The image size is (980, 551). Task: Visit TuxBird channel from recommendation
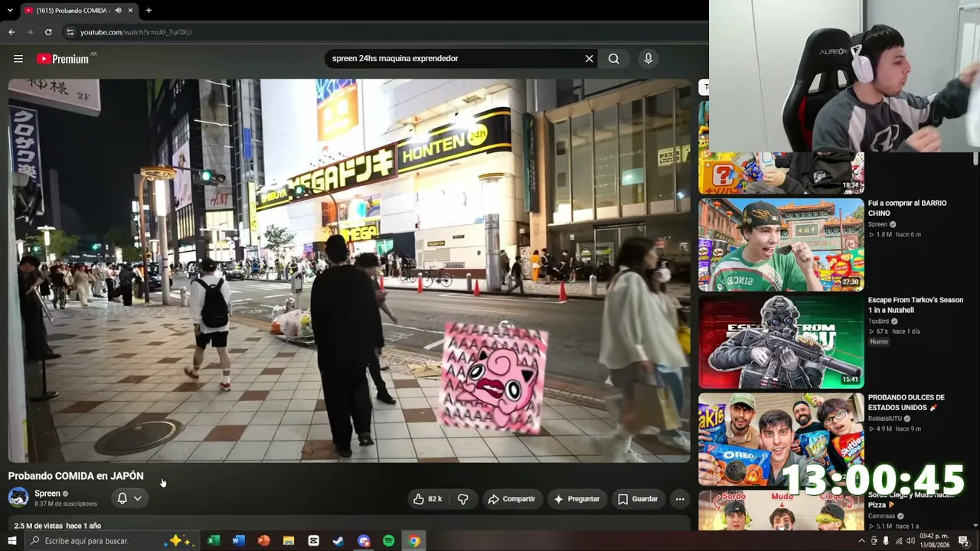[878, 321]
